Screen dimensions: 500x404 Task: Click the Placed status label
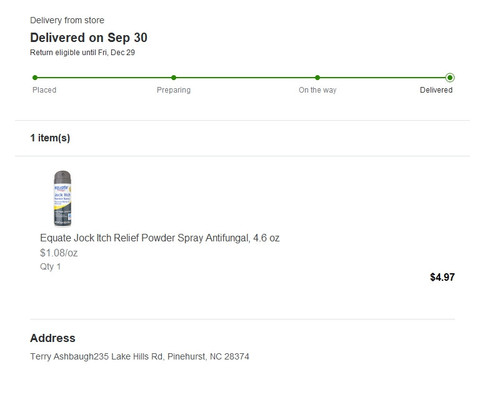[44, 90]
